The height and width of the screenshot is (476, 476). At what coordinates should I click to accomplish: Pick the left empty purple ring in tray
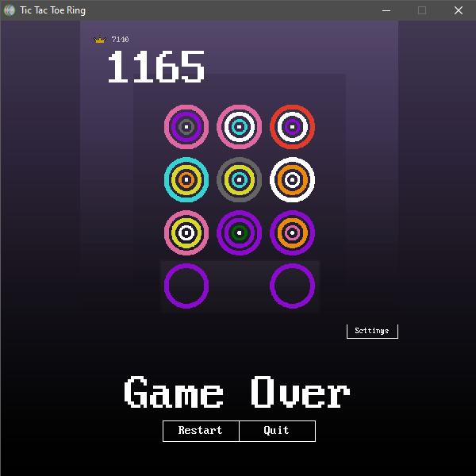[x=186, y=286]
